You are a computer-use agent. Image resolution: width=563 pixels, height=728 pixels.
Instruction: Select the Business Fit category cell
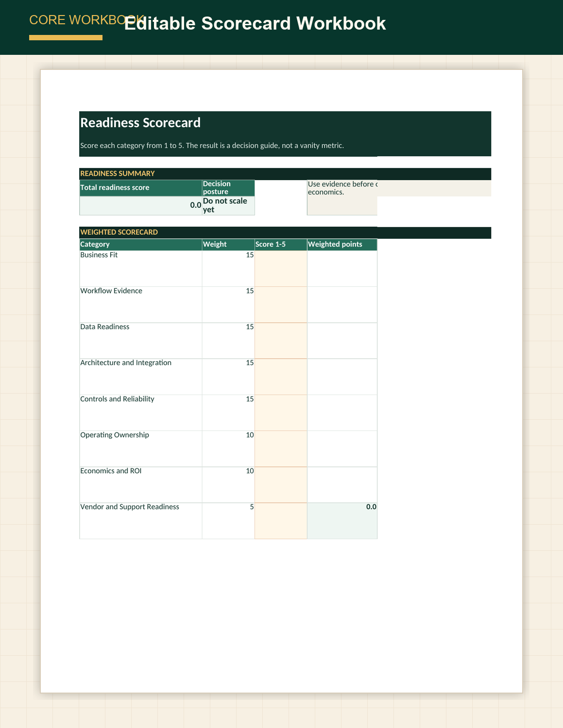click(141, 268)
